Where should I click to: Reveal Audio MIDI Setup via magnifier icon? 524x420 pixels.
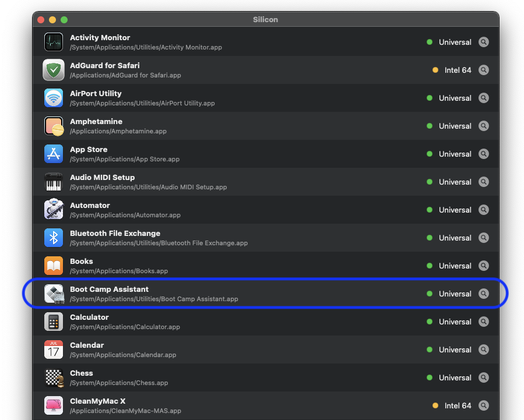pos(484,182)
